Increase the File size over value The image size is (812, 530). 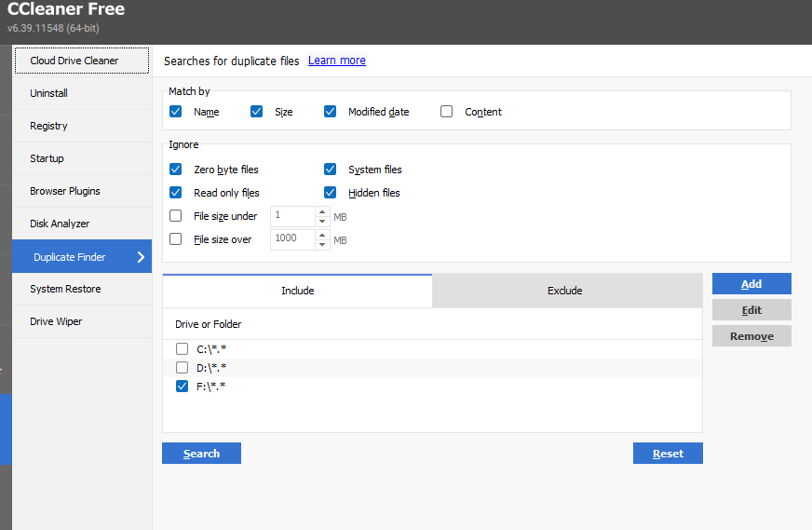coord(322,236)
